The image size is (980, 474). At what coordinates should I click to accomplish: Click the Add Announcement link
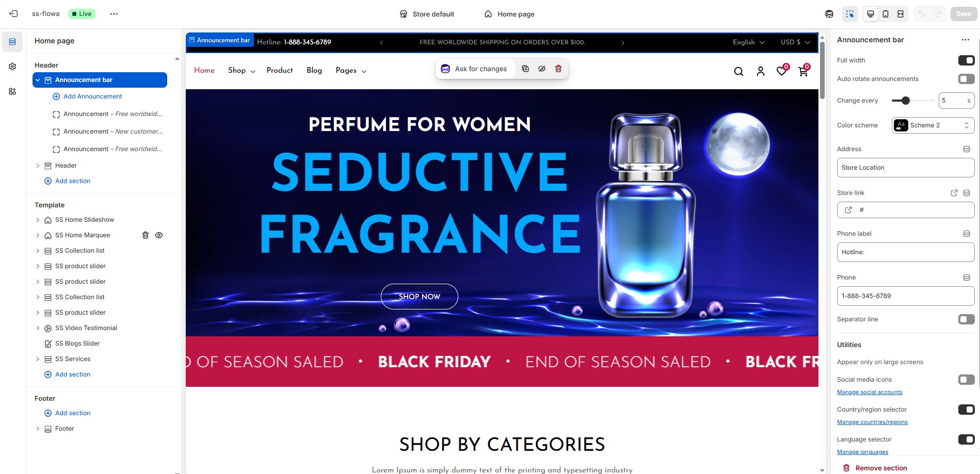point(93,96)
